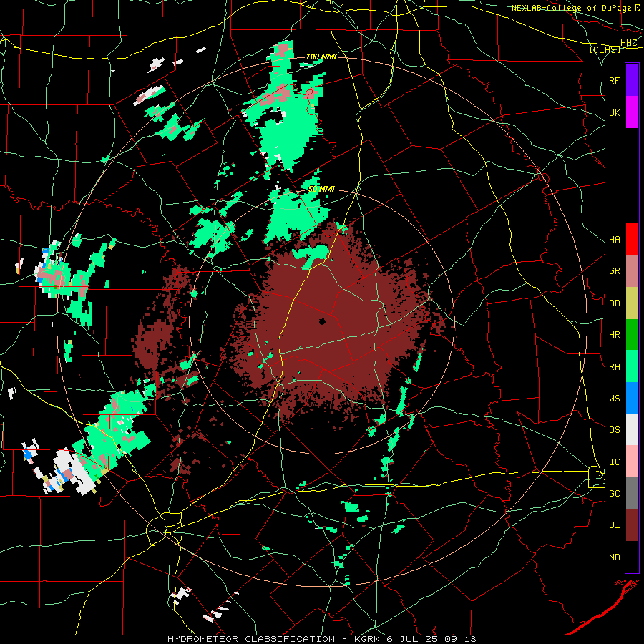Click the DS white legend swatch

click(632, 429)
